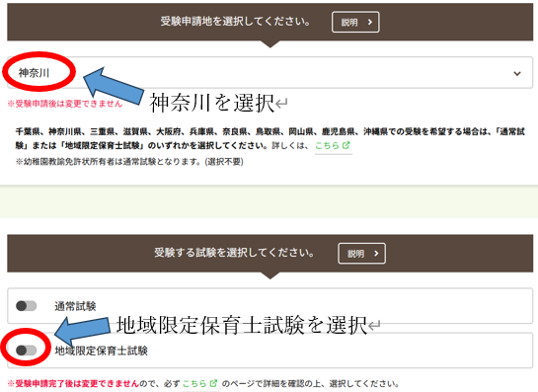Click the dropdown chevron of 受験申請地 selector

tap(517, 73)
